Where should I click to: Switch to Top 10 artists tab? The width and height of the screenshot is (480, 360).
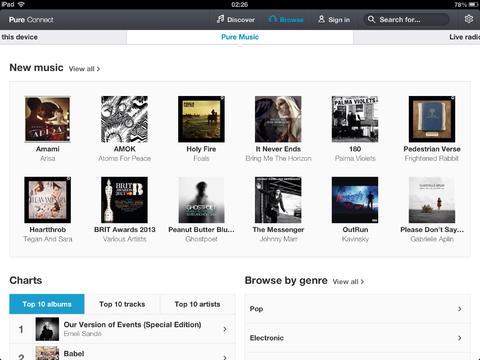(x=197, y=304)
